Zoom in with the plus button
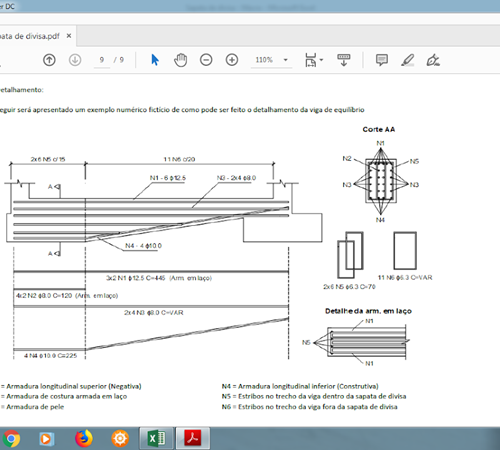The width and height of the screenshot is (500, 450). pos(232,60)
